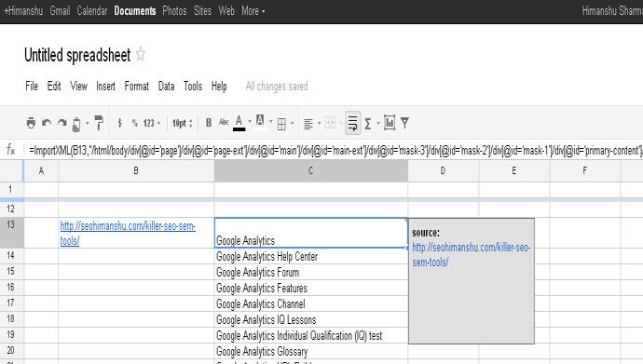The width and height of the screenshot is (643, 364).
Task: Open the functions dropdown arrow
Action: point(378,123)
